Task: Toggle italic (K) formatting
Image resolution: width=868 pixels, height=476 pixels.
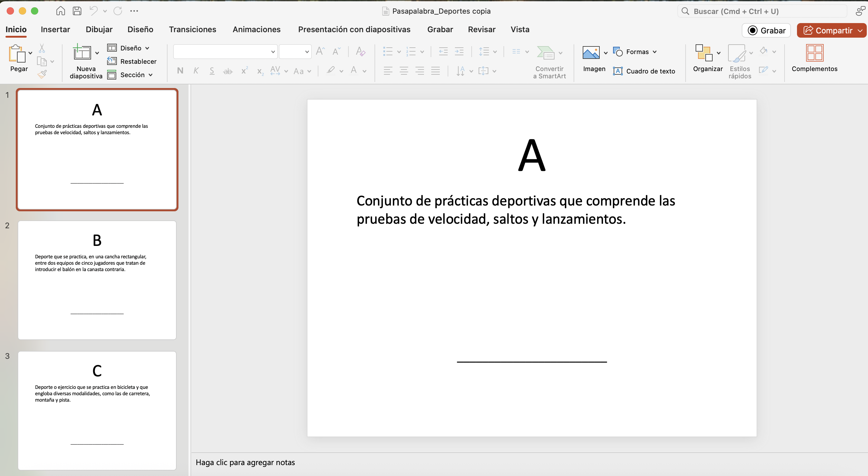Action: (x=196, y=71)
